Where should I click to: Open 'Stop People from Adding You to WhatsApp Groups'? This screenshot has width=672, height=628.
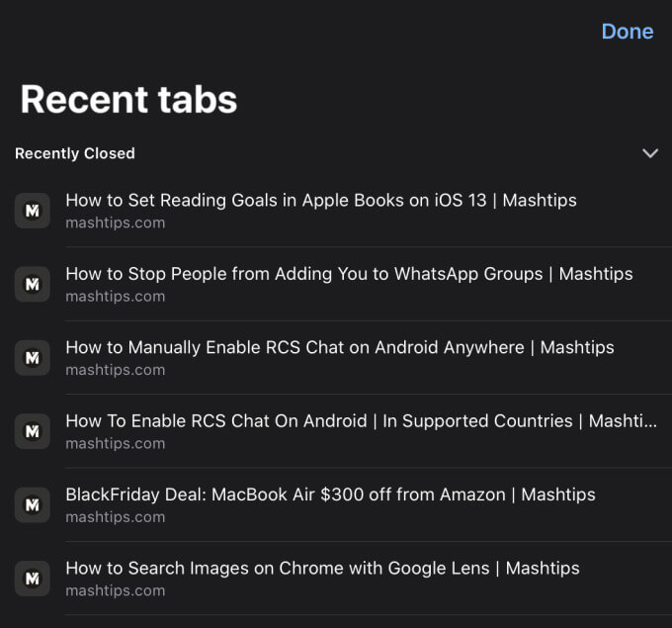pyautogui.click(x=348, y=274)
